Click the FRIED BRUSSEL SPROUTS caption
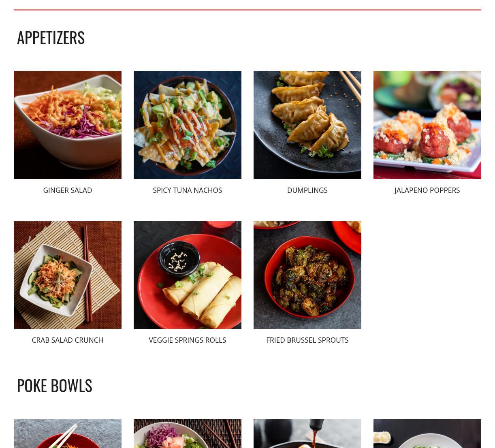Image resolution: width=495 pixels, height=448 pixels. tap(307, 340)
